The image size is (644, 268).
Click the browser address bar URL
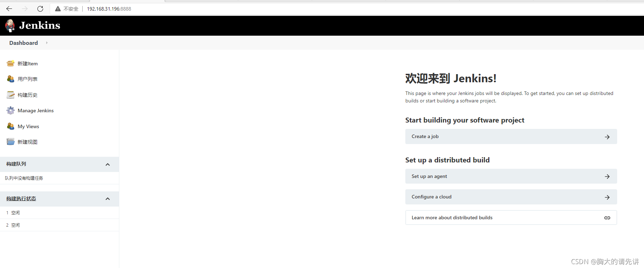(109, 9)
